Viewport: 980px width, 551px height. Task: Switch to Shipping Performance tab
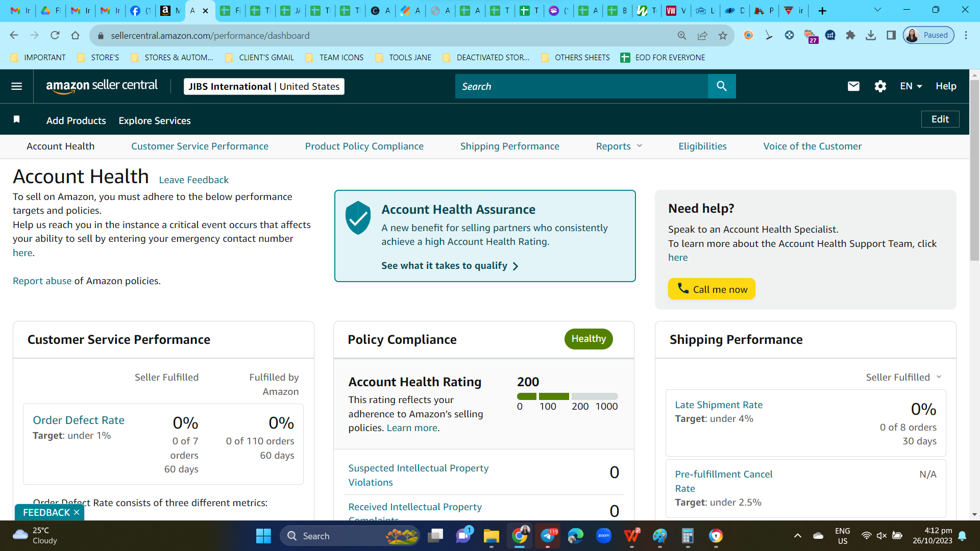pyautogui.click(x=509, y=146)
